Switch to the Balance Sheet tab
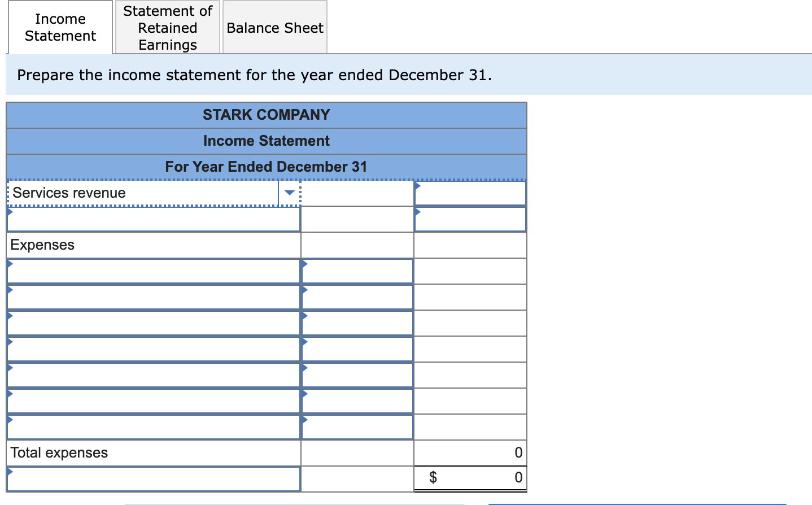 point(274,27)
